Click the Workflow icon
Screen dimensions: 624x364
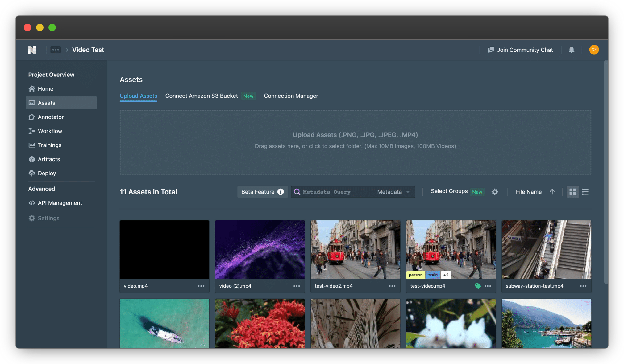[32, 131]
